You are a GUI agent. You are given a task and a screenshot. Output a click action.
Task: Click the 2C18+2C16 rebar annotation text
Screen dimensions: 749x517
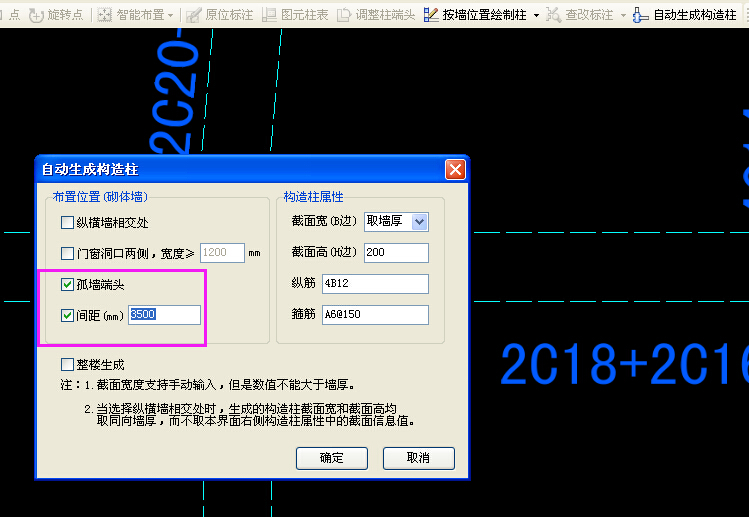(x=624, y=364)
